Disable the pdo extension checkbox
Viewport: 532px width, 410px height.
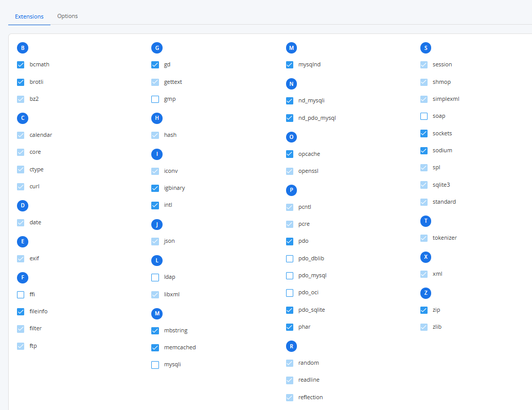[x=290, y=241]
